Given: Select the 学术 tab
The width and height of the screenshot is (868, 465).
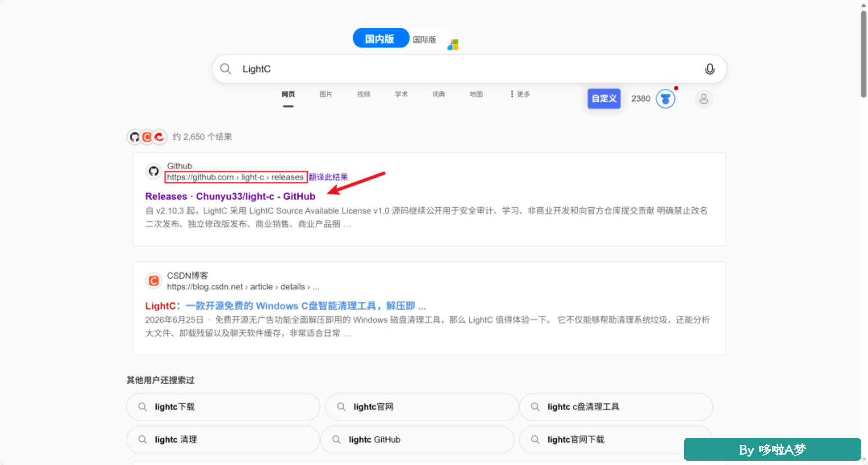Looking at the screenshot, I should [x=401, y=94].
